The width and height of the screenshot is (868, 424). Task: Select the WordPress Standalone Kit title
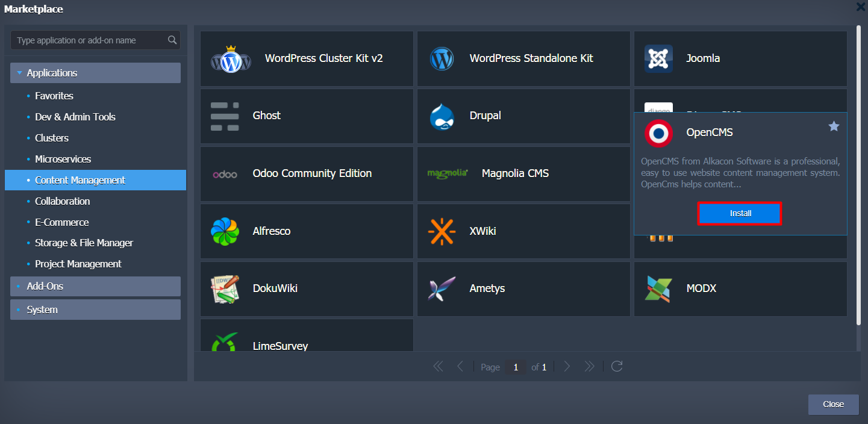click(531, 58)
